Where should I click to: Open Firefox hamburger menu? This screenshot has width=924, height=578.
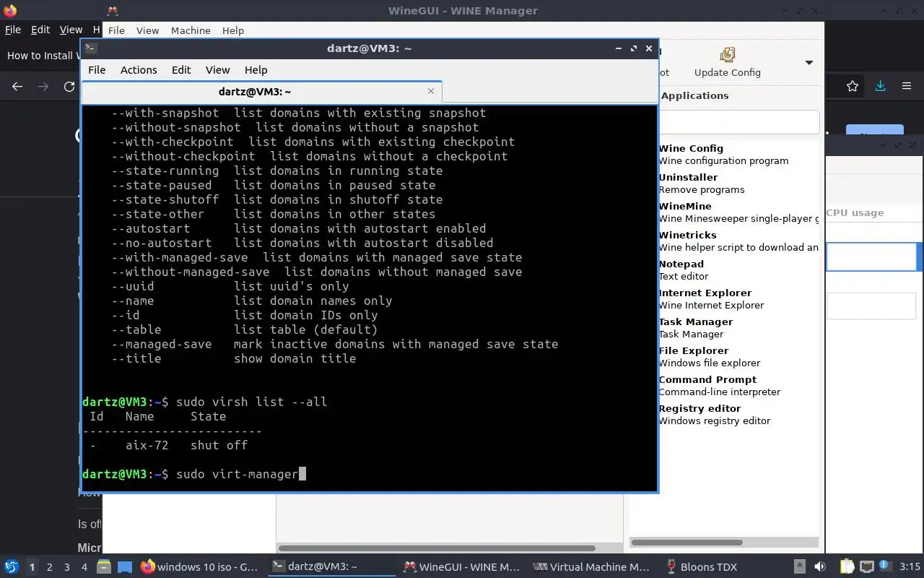pyautogui.click(x=907, y=86)
